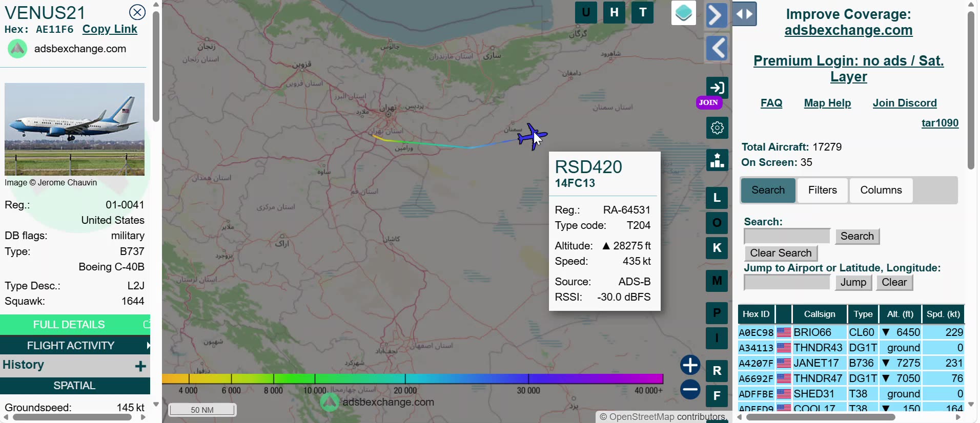Switch to the Filters tab
The image size is (980, 423).
point(822,190)
